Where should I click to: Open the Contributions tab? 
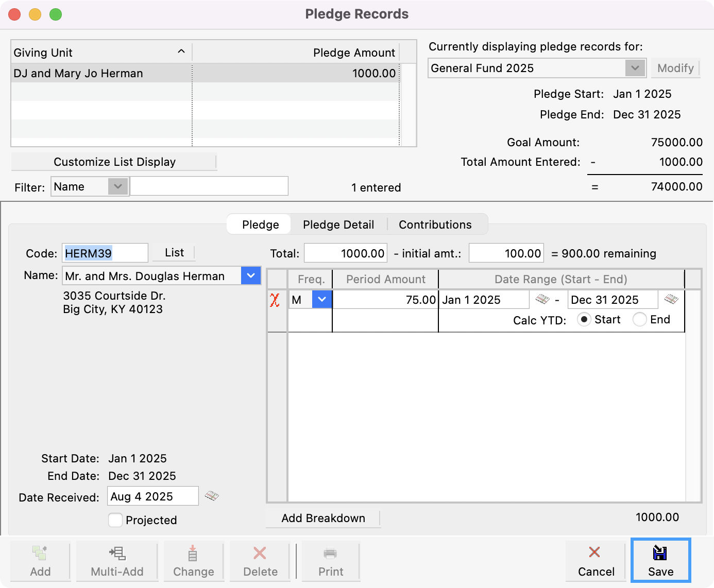click(434, 224)
